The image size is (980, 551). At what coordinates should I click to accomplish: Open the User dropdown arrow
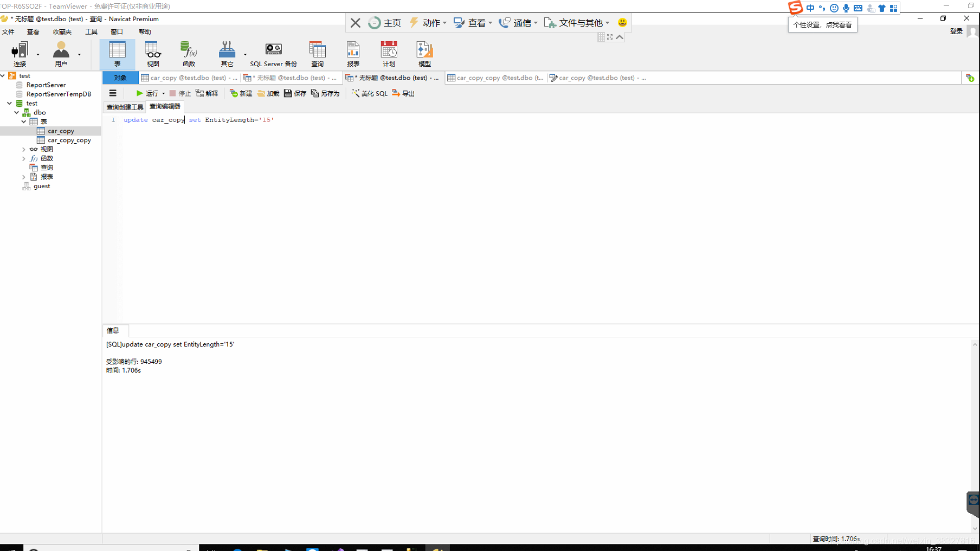(x=79, y=54)
